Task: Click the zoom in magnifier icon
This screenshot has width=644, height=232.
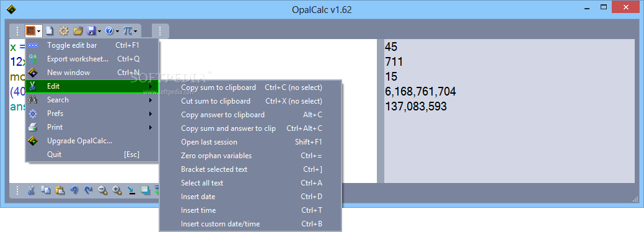Action: [x=117, y=190]
